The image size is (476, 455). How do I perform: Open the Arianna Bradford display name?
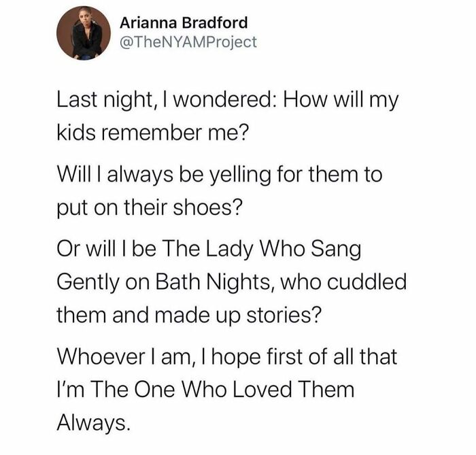pyautogui.click(x=184, y=22)
